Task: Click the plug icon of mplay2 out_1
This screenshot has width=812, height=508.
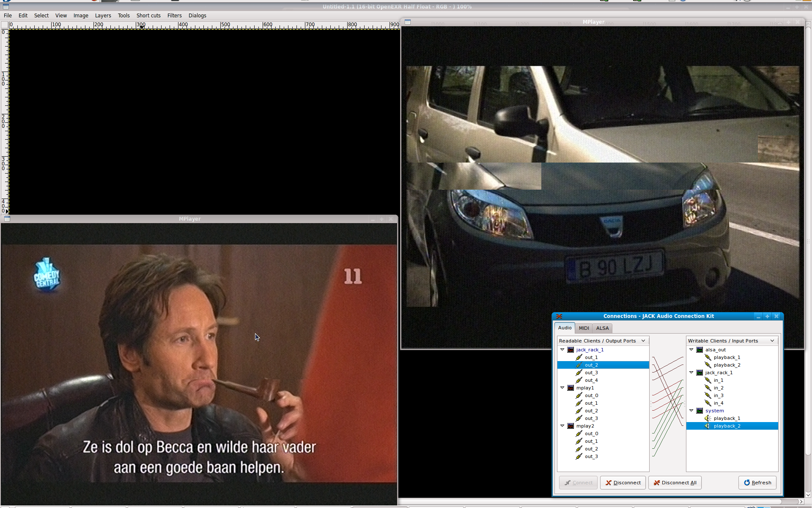Action: point(579,441)
